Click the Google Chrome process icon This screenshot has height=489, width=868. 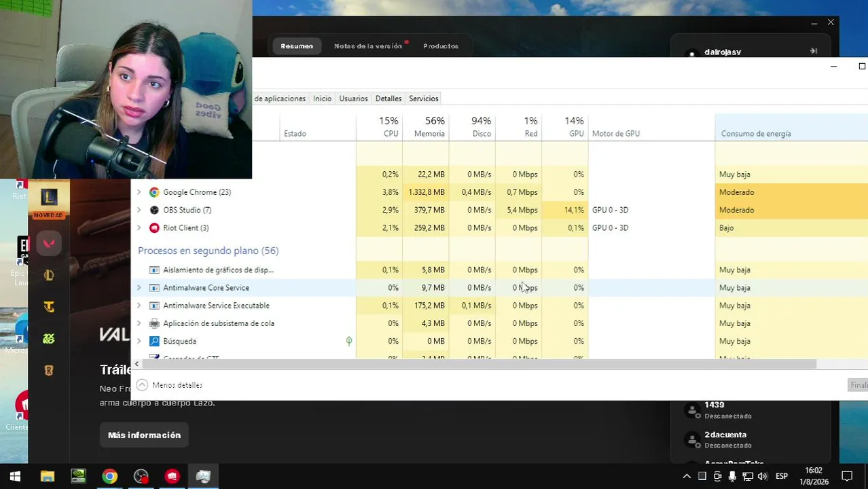click(x=154, y=192)
